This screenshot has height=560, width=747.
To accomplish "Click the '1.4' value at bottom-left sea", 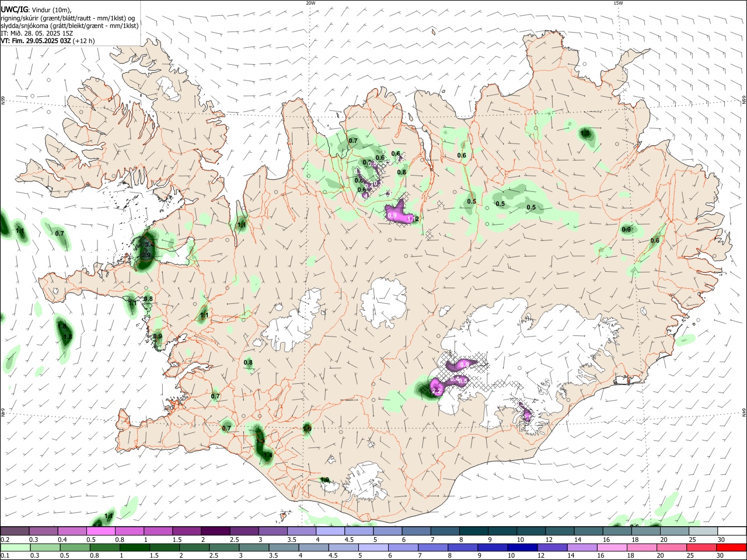I will [109, 516].
